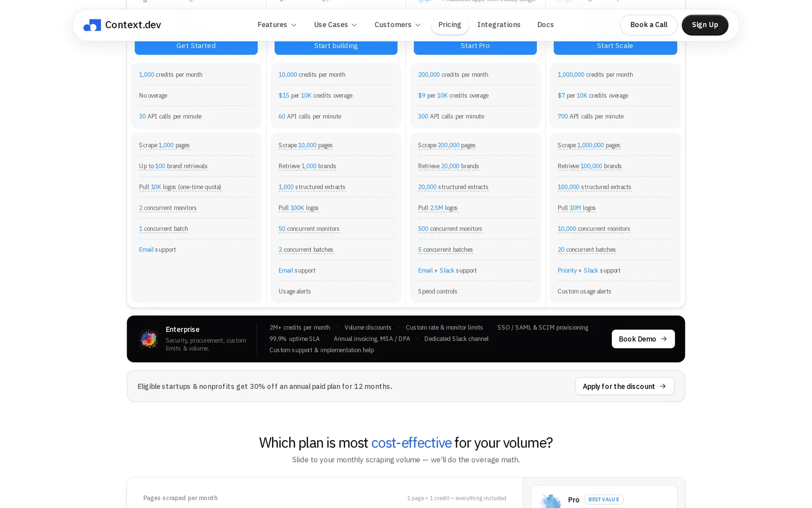Click 'Retrieve 20,000 brands' text
Viewport: 812px width, 508px height.
point(449,166)
